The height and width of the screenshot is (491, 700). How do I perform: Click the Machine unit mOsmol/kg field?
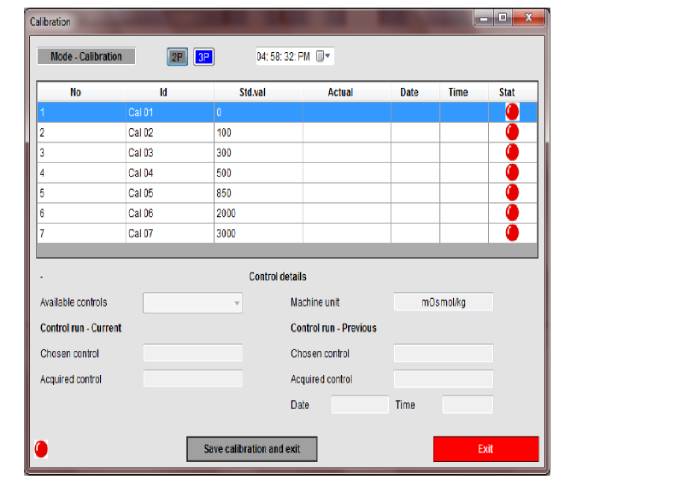(443, 302)
